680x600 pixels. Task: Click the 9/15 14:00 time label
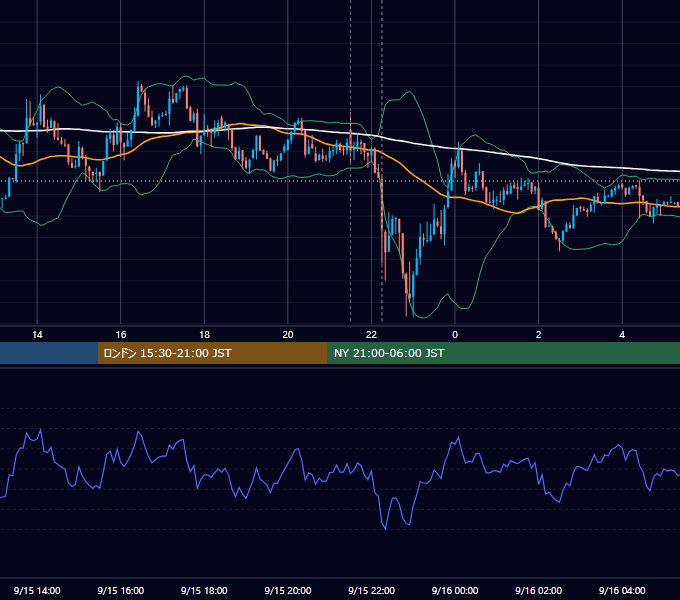pyautogui.click(x=37, y=590)
